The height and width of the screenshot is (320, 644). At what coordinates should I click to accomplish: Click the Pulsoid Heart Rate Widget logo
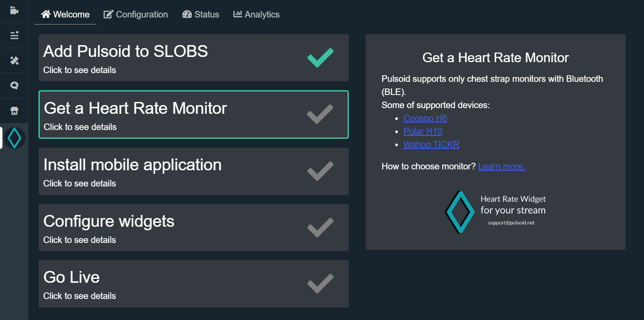[495, 211]
